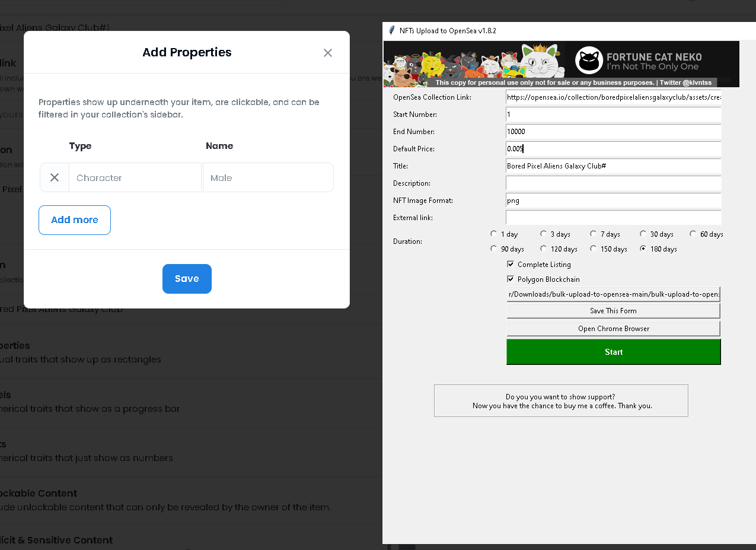Save the new properties
This screenshot has width=756, height=550.
pyautogui.click(x=187, y=278)
